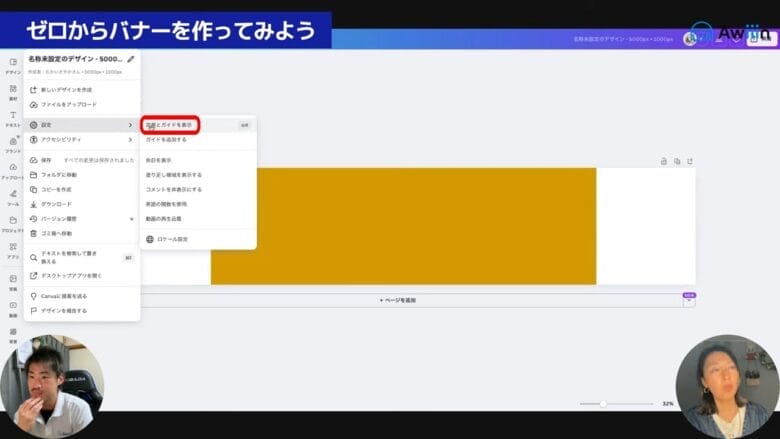Click the 32% zoom percentage value
The image size is (780, 439).
coord(668,404)
